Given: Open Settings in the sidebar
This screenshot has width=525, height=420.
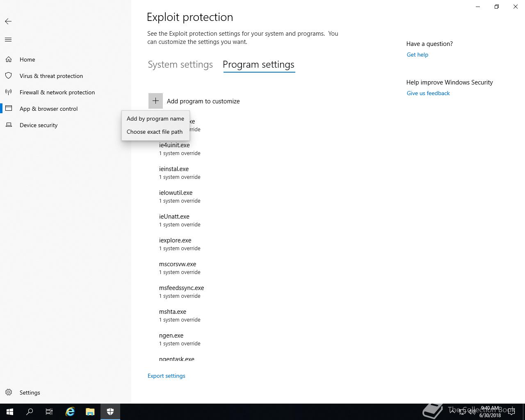Looking at the screenshot, I should (30, 393).
